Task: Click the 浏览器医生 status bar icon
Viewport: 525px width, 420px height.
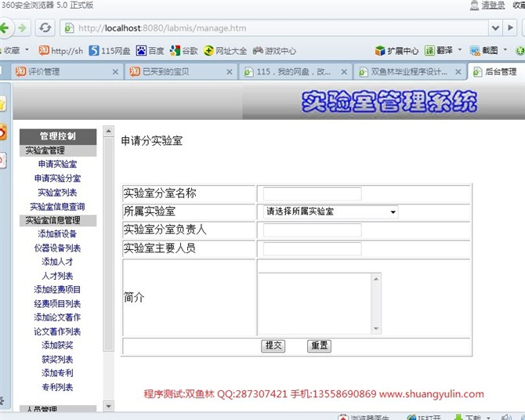Action: click(x=364, y=418)
